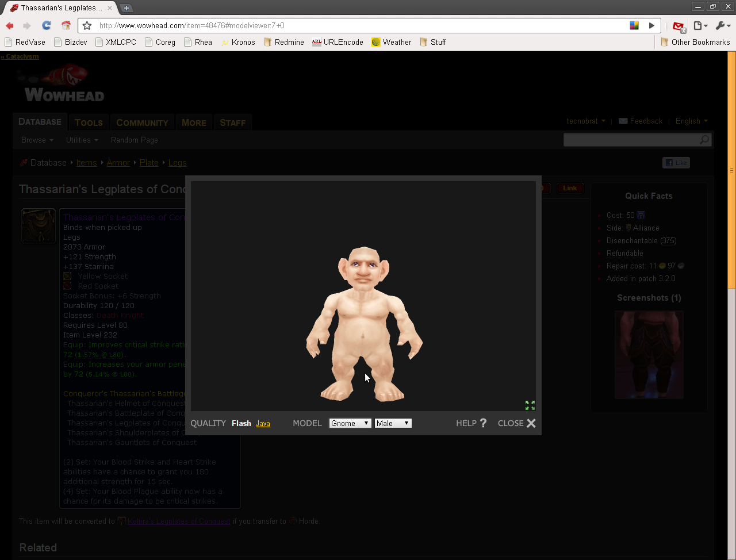Open the tecnobrat user menu
The width and height of the screenshot is (736, 560).
tap(586, 121)
